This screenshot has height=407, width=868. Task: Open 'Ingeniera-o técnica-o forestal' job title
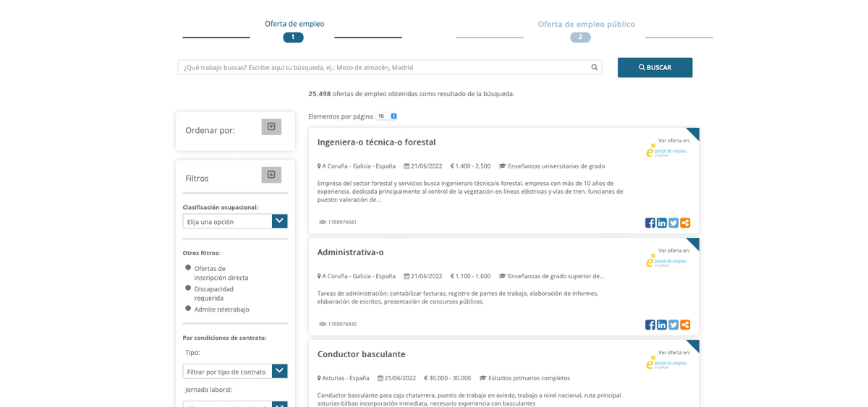(376, 142)
